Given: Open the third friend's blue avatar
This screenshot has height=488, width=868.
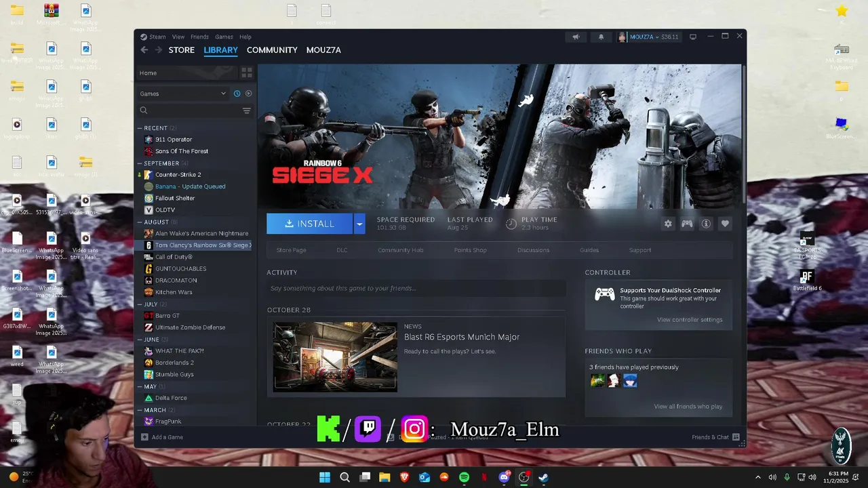Looking at the screenshot, I should click(x=630, y=381).
